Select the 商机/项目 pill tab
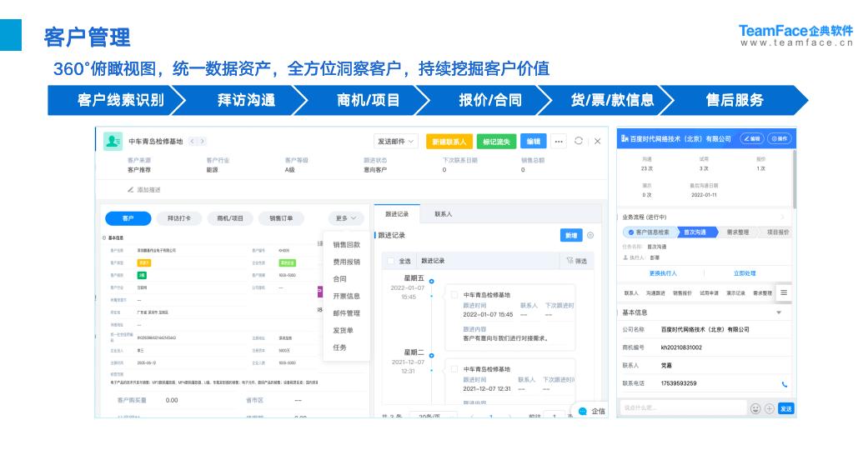The height and width of the screenshot is (475, 868). 230,218
